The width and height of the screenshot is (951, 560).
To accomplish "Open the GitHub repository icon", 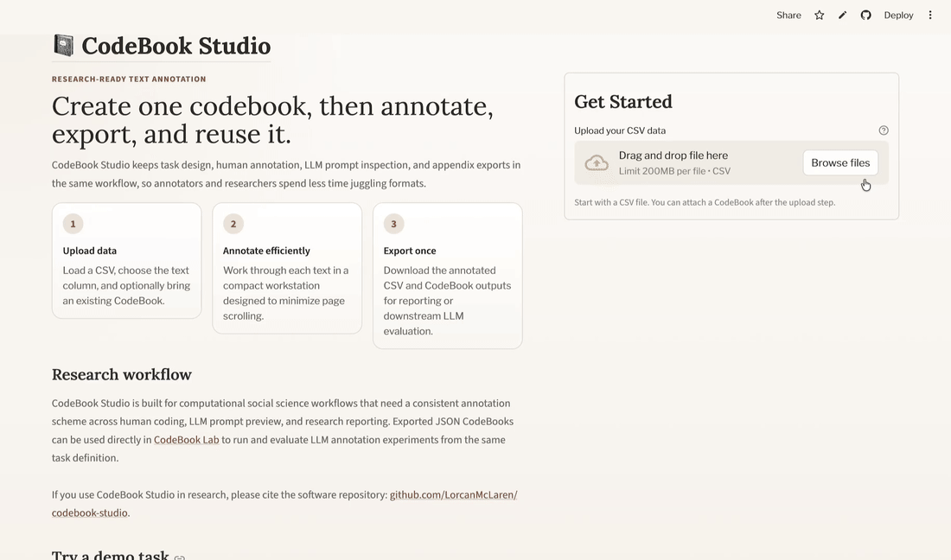I will 866,16.
